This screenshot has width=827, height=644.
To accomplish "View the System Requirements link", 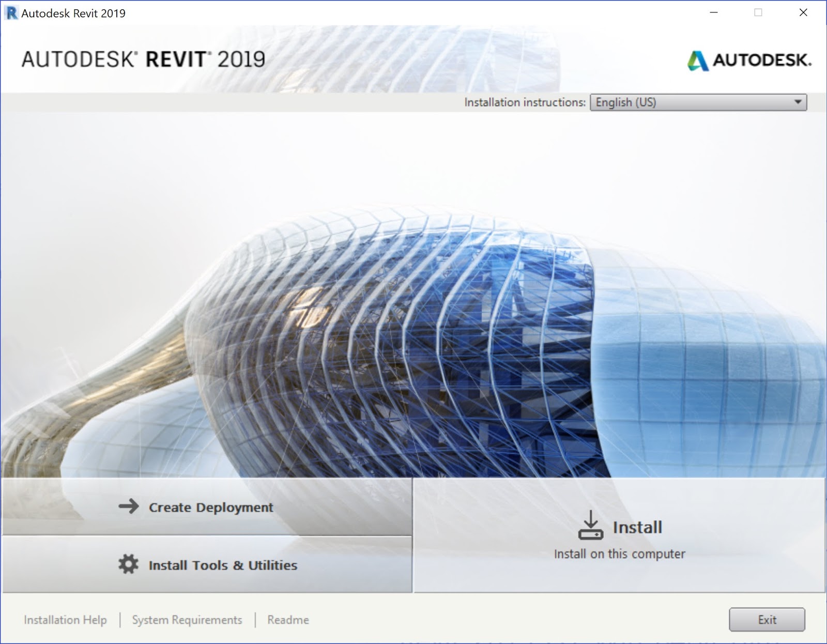I will point(187,620).
